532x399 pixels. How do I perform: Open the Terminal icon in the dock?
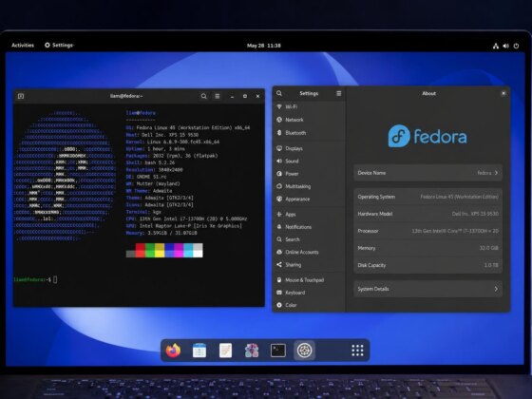tap(277, 351)
